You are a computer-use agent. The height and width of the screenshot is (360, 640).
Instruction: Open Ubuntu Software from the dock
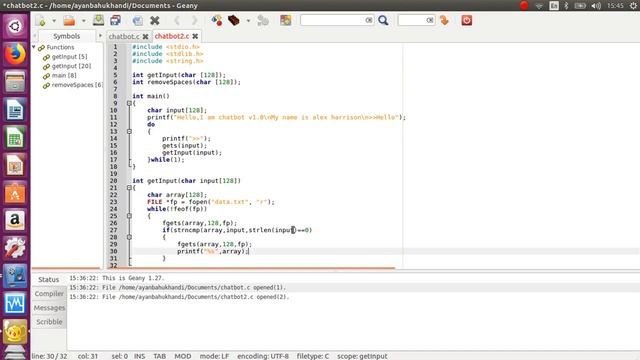(x=15, y=193)
